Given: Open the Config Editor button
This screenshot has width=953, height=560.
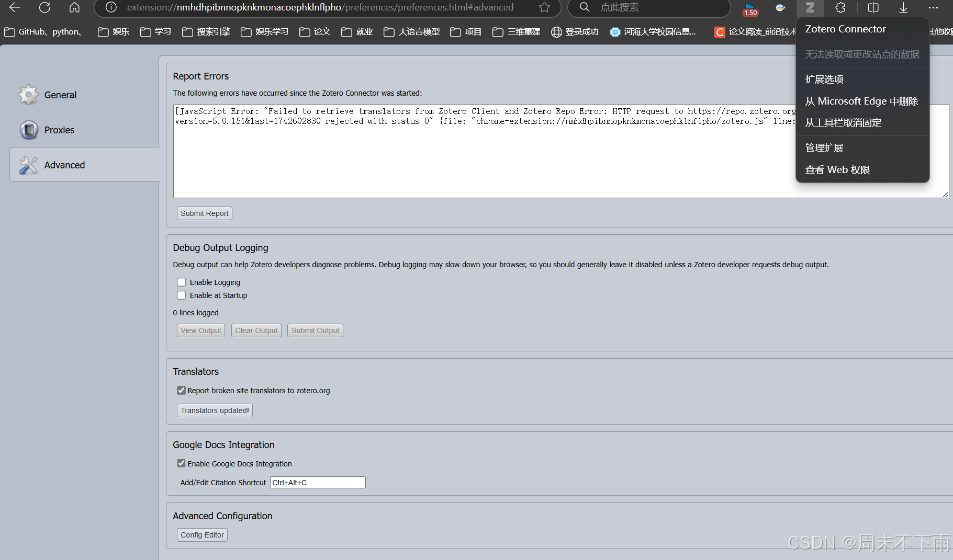Looking at the screenshot, I should click(202, 535).
